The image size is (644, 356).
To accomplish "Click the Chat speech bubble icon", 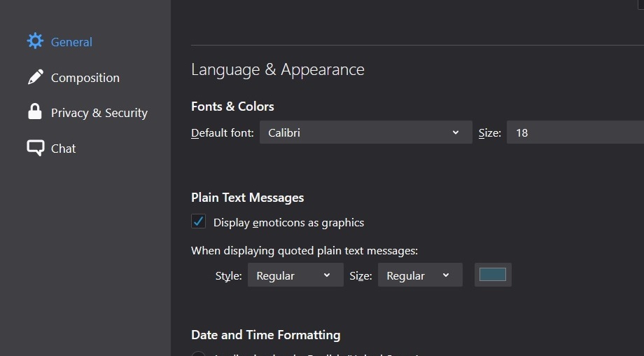I will click(35, 148).
